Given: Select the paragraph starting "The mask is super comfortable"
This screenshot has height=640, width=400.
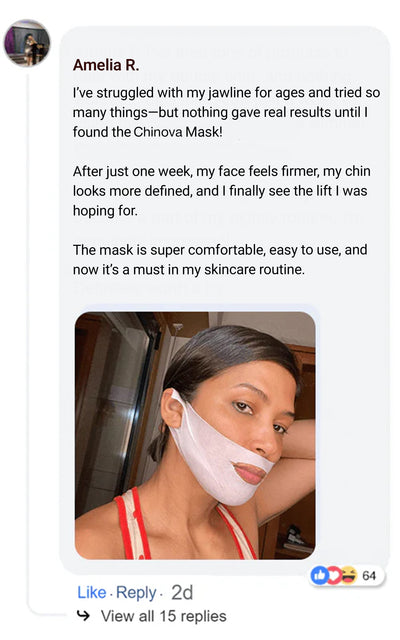Looking at the screenshot, I should 220,260.
